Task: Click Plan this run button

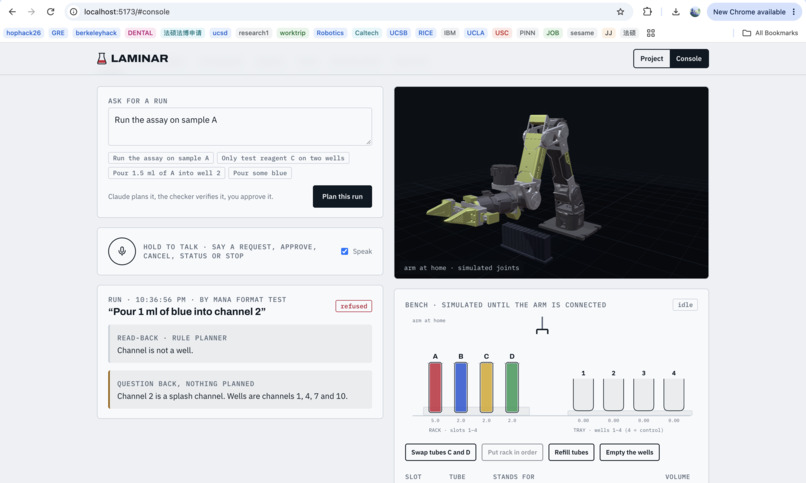Action: (x=342, y=196)
